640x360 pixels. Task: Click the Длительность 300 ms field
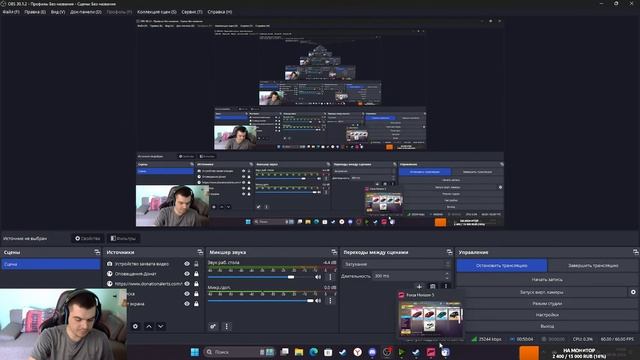pos(410,276)
